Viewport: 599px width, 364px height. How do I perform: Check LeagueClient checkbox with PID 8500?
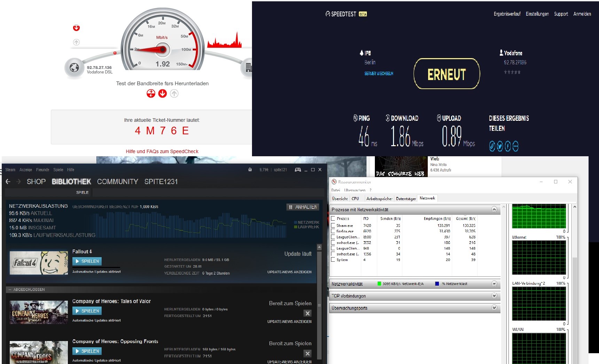click(x=333, y=237)
